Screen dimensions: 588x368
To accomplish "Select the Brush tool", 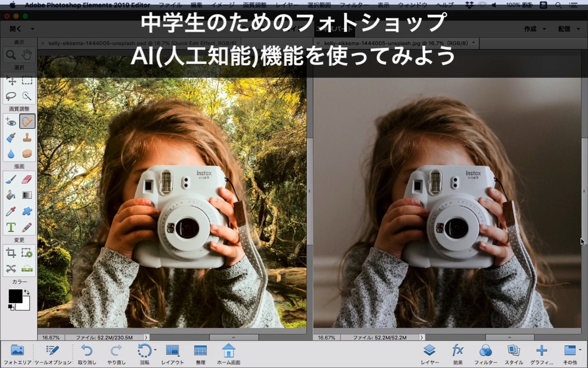I will tap(11, 179).
